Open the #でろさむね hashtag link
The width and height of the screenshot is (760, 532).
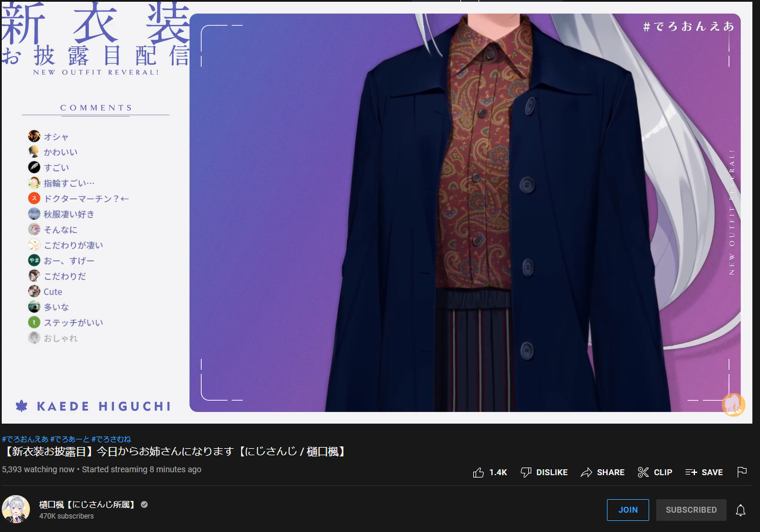pos(111,439)
